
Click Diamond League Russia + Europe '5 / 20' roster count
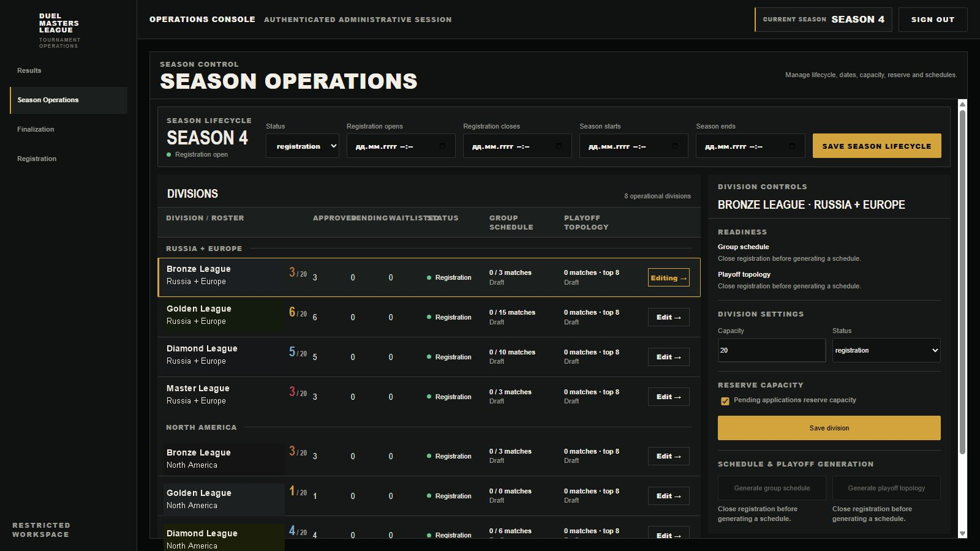pos(298,352)
